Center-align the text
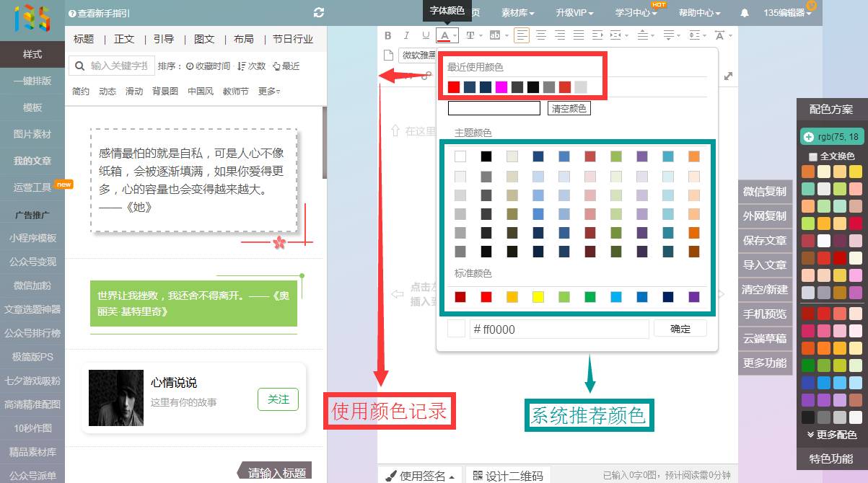This screenshot has height=483, width=868. click(x=540, y=35)
